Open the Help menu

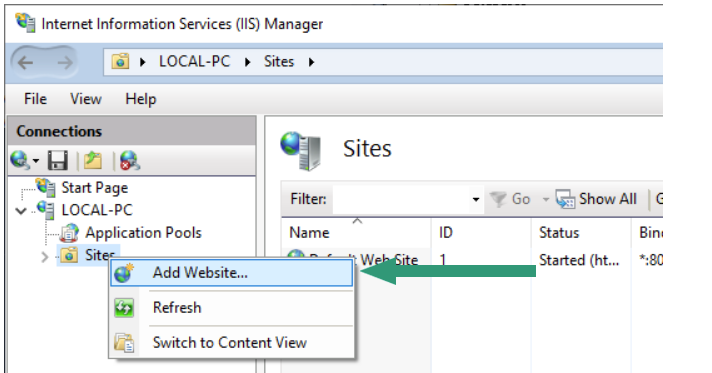click(x=141, y=99)
